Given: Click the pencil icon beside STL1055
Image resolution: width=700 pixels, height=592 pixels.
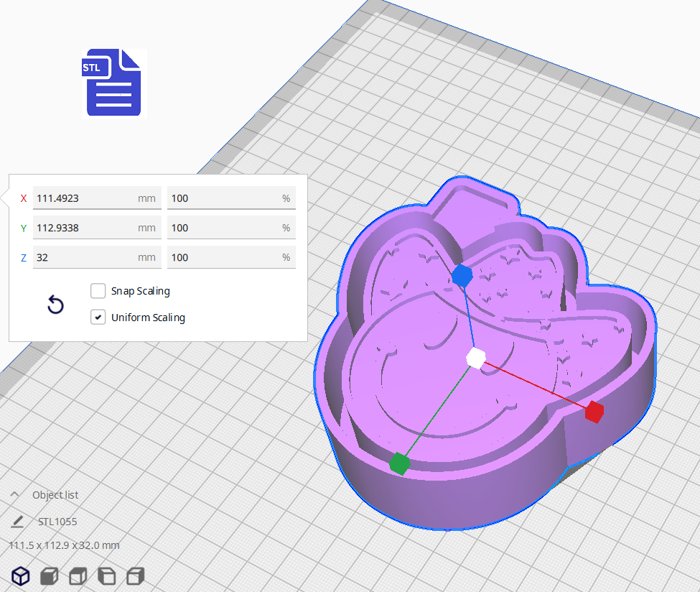Looking at the screenshot, I should click(18, 521).
